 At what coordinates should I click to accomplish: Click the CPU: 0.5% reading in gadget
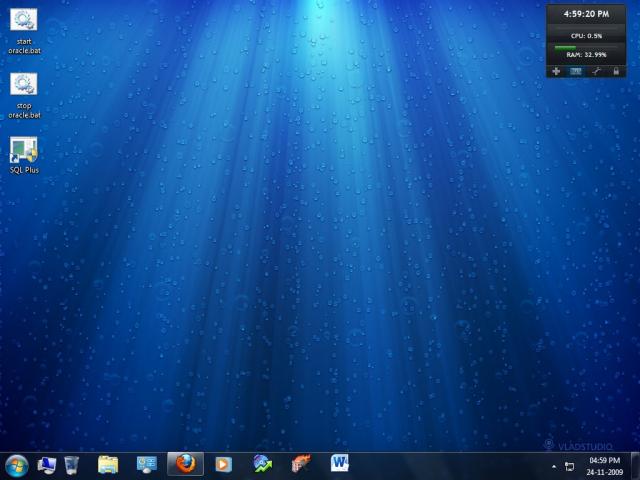(586, 36)
